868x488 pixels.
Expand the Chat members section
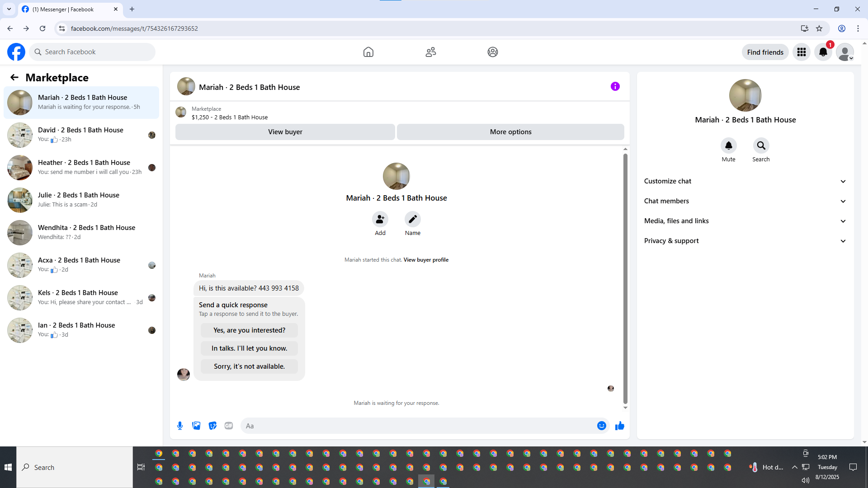tap(745, 201)
